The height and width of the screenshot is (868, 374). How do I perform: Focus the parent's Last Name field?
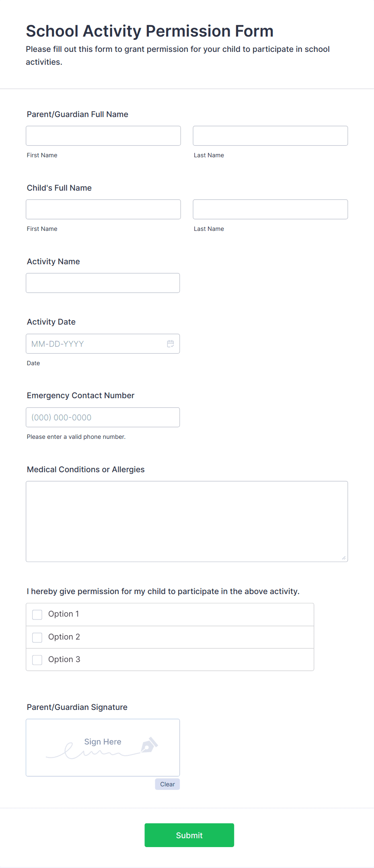point(270,136)
